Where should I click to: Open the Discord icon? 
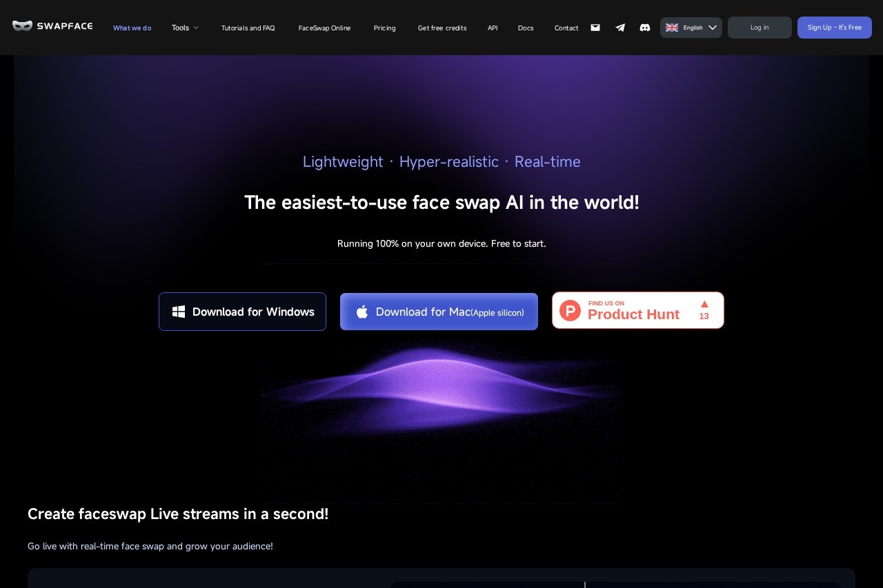tap(645, 28)
